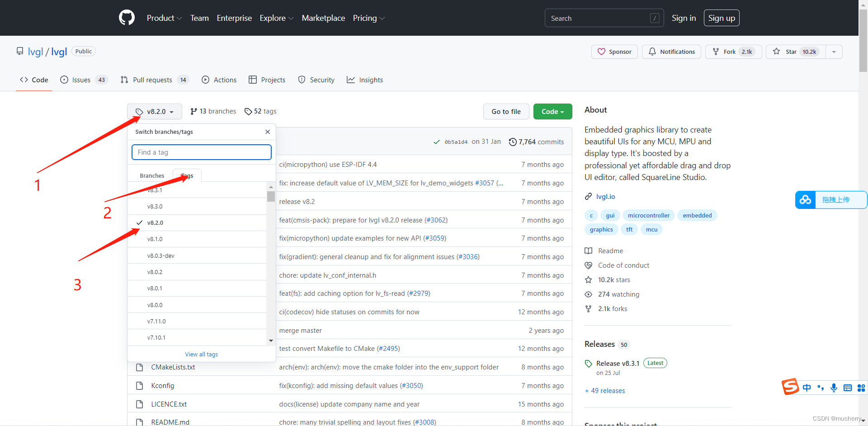Open pull request #3062 link
Screen dimensions: 868x426
(436, 220)
